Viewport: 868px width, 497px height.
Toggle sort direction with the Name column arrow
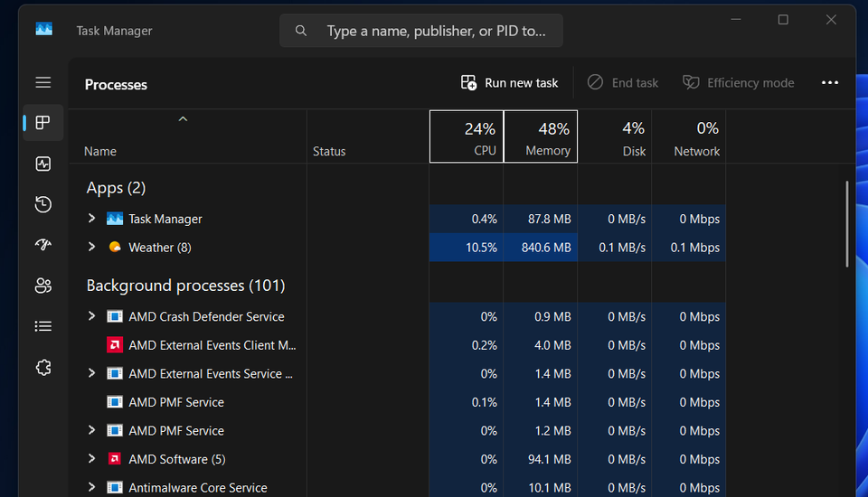(x=183, y=119)
